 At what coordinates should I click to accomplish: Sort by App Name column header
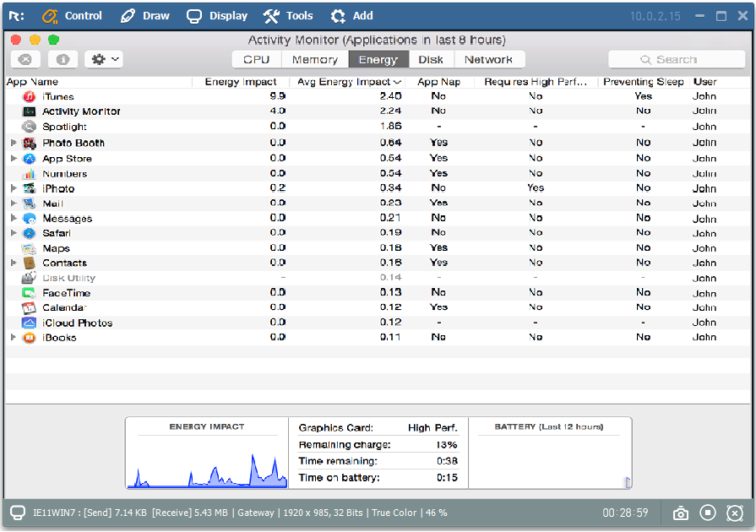(x=99, y=82)
